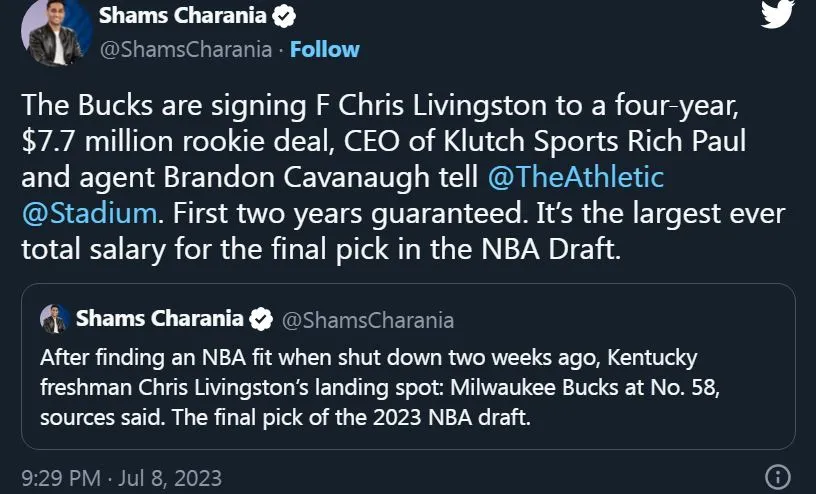This screenshot has height=494, width=816.
Task: Click the Twitter bird logo
Action: click(776, 15)
